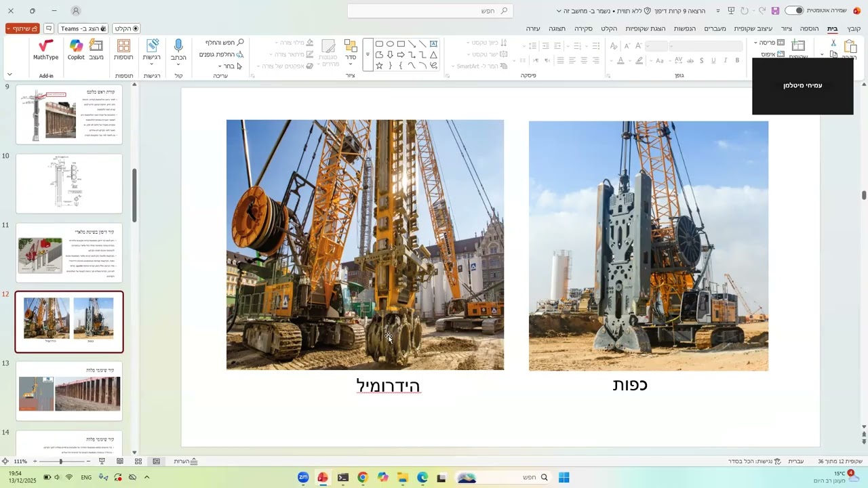Click Replace Fonts (החלפת גופנים)

click(222, 54)
